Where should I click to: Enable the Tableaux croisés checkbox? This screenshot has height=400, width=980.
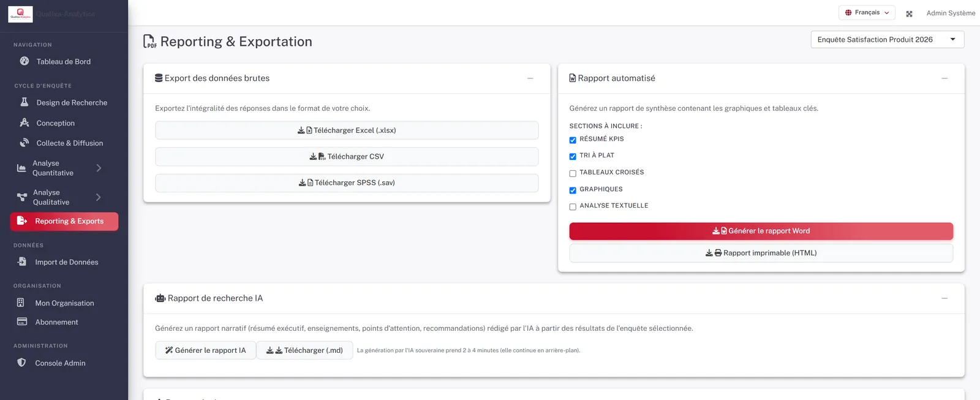point(573,173)
